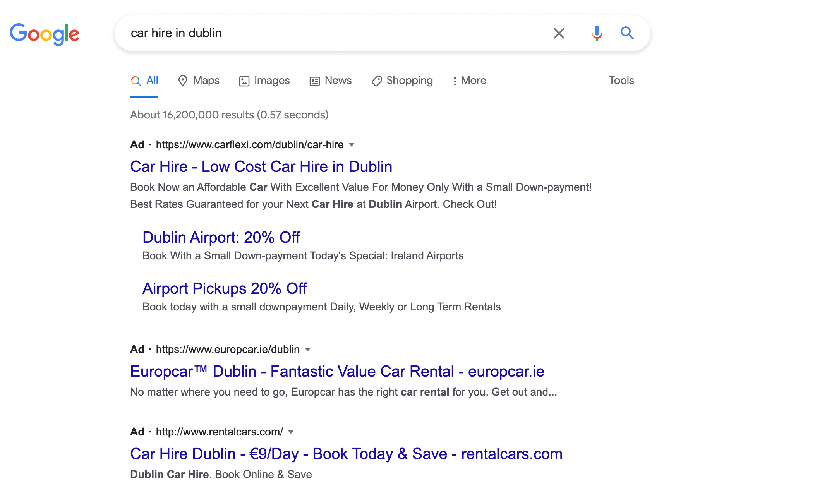Click the search magnifier icon
The image size is (827, 504).
point(627,33)
